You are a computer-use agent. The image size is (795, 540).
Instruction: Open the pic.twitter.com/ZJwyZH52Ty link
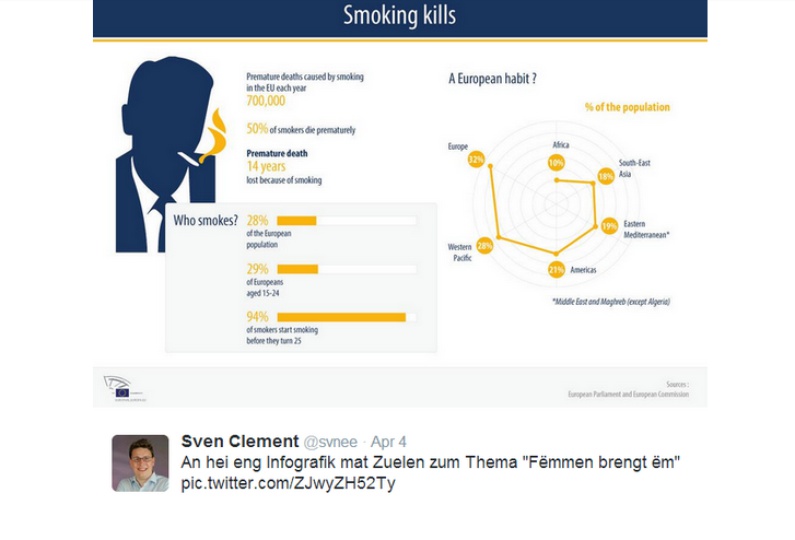click(288, 483)
